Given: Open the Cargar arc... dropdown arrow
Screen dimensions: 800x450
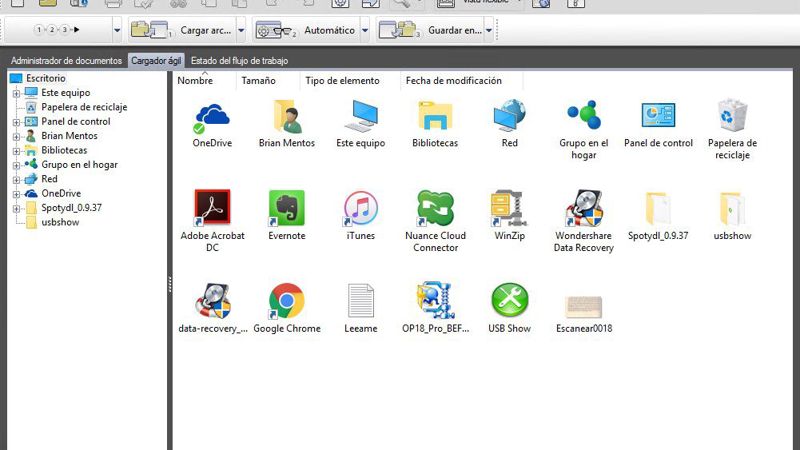Looking at the screenshot, I should [x=241, y=31].
